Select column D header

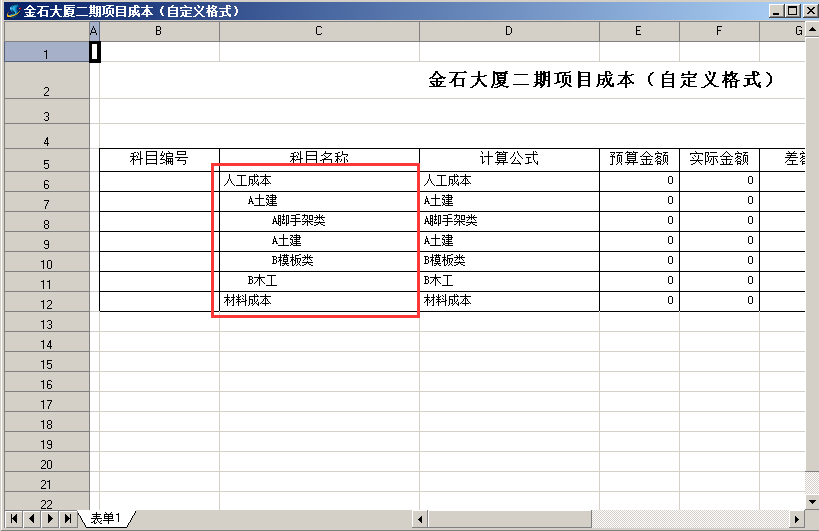[x=509, y=32]
